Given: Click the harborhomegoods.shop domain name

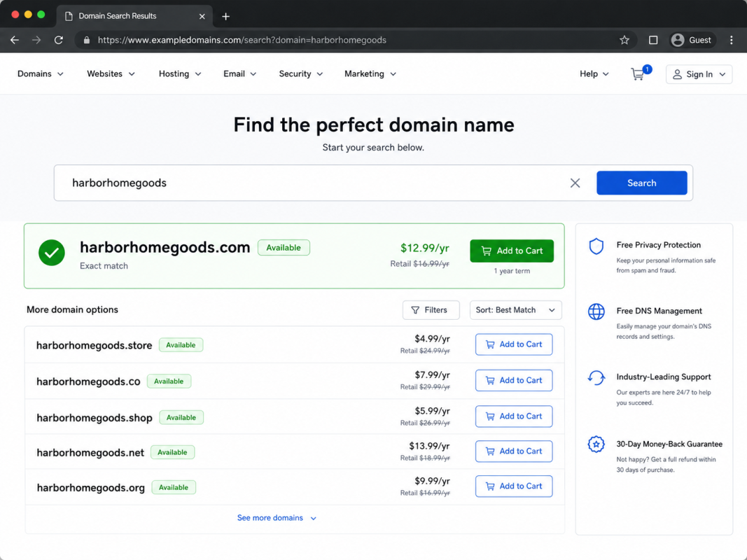Looking at the screenshot, I should [x=95, y=418].
